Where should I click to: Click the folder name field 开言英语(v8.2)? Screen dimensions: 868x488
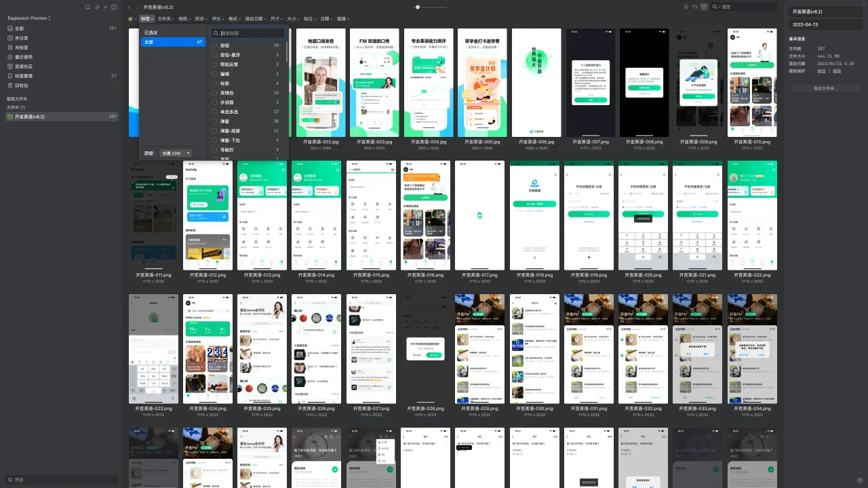(825, 12)
